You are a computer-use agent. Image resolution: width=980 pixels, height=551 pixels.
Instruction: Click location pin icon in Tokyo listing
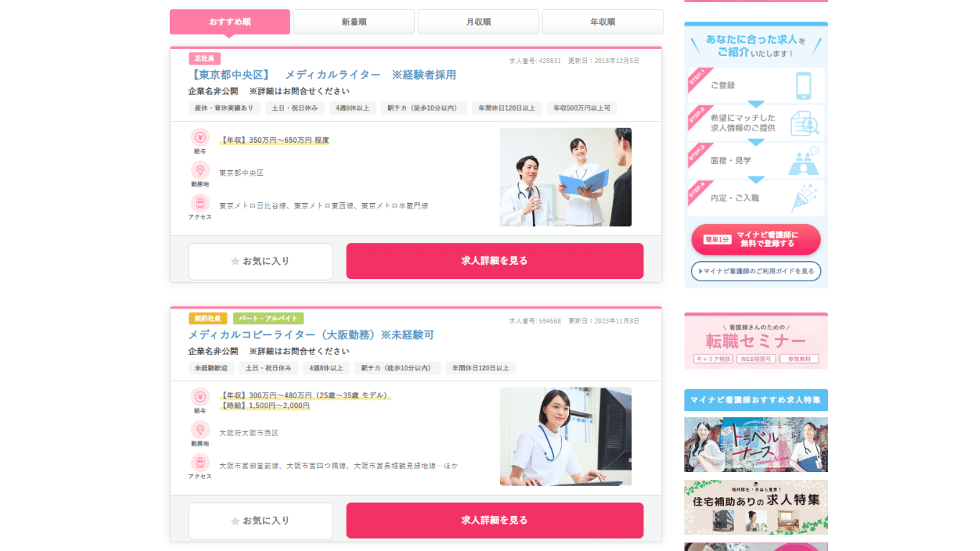click(200, 170)
